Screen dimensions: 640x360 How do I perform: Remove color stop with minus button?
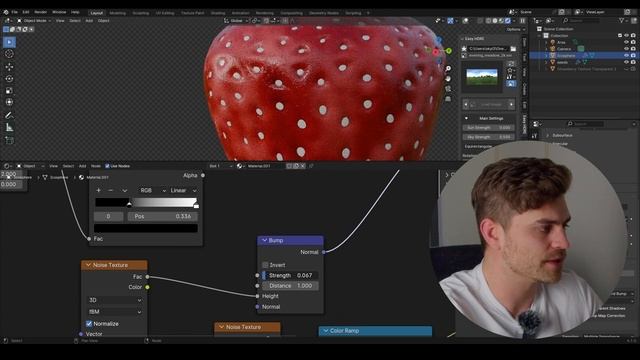pos(111,190)
